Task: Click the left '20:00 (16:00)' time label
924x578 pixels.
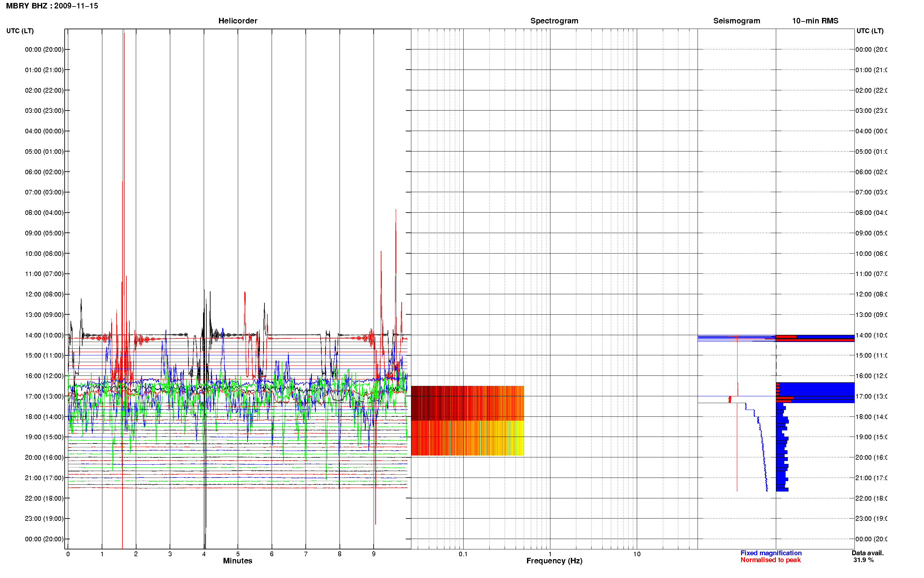Action: [44, 457]
